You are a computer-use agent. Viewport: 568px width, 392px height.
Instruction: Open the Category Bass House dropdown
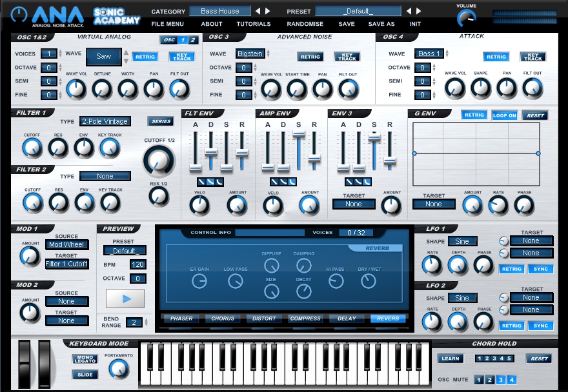click(x=219, y=11)
